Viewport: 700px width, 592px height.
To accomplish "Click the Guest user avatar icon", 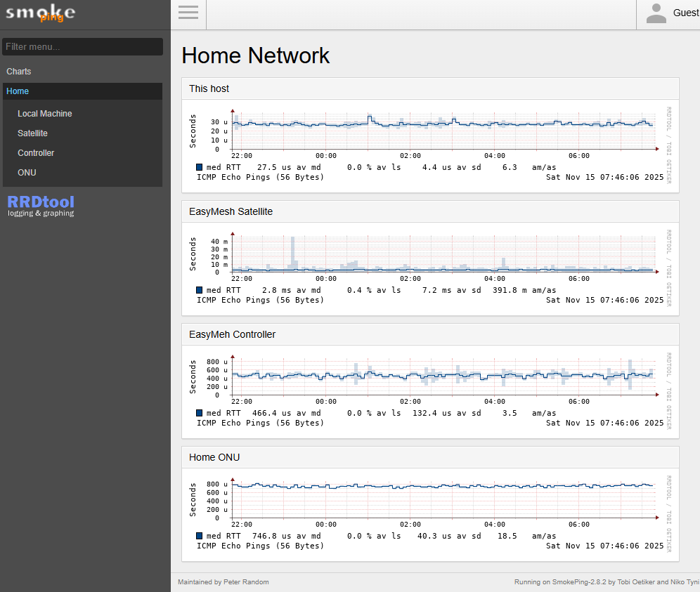I will (x=656, y=13).
